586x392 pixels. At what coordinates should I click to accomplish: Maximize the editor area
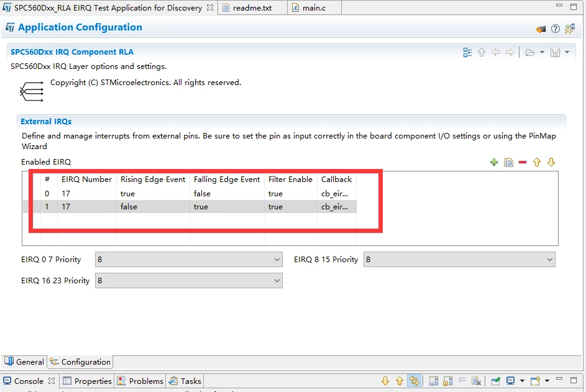tap(574, 6)
